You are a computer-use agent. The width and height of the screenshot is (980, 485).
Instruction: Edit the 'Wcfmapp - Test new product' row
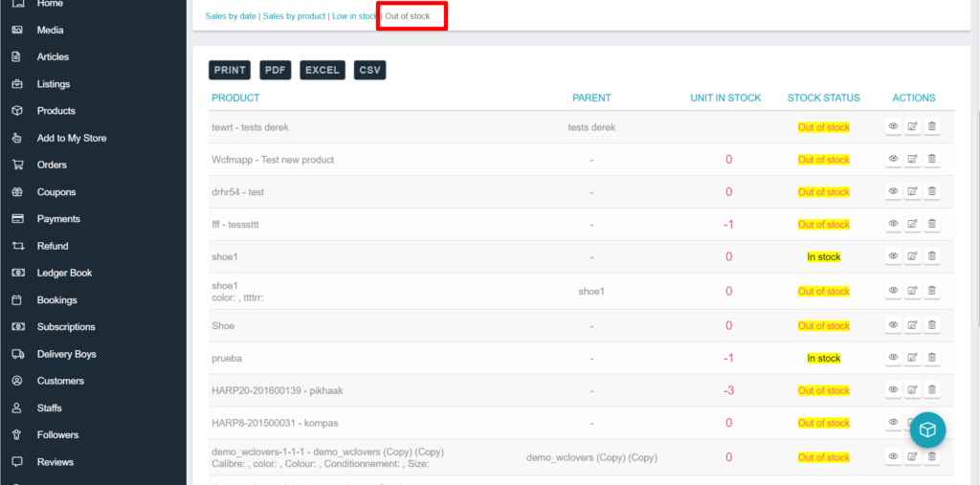912,159
